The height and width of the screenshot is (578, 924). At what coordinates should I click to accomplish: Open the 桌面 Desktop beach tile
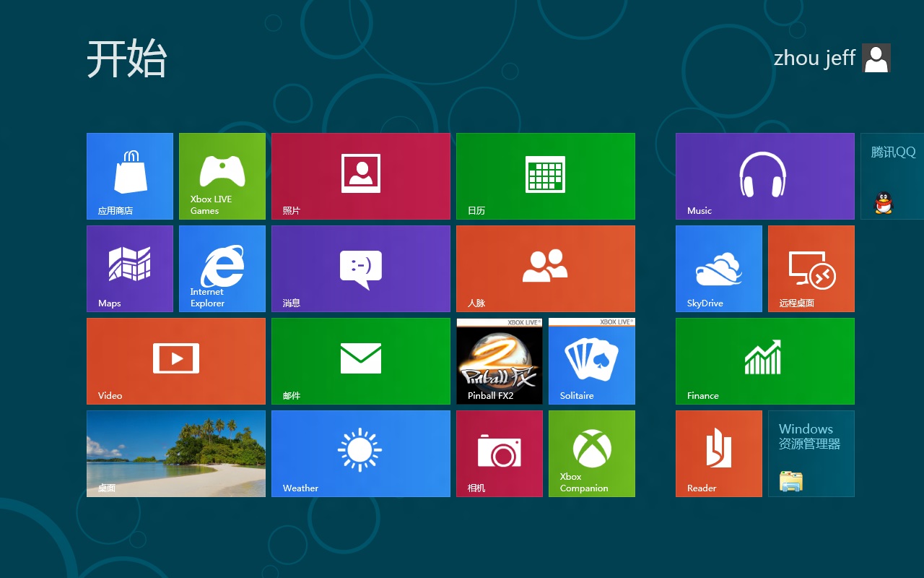(176, 454)
